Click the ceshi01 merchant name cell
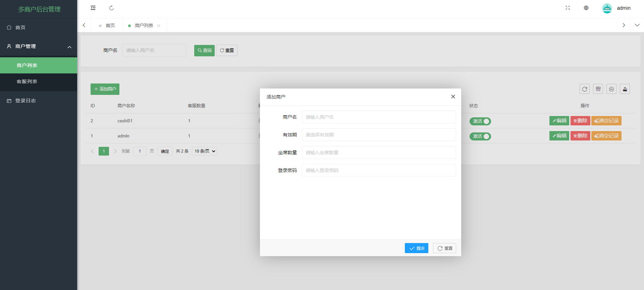 click(125, 121)
